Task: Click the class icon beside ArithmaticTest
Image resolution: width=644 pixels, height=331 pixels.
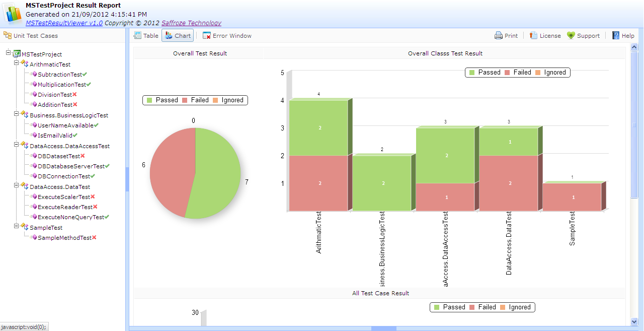Action: [x=24, y=64]
